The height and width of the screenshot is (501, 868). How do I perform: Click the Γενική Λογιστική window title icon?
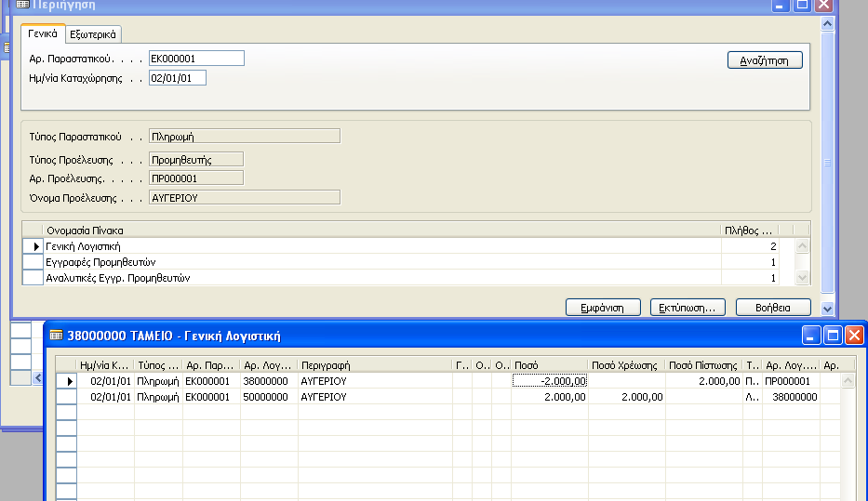click(x=56, y=336)
